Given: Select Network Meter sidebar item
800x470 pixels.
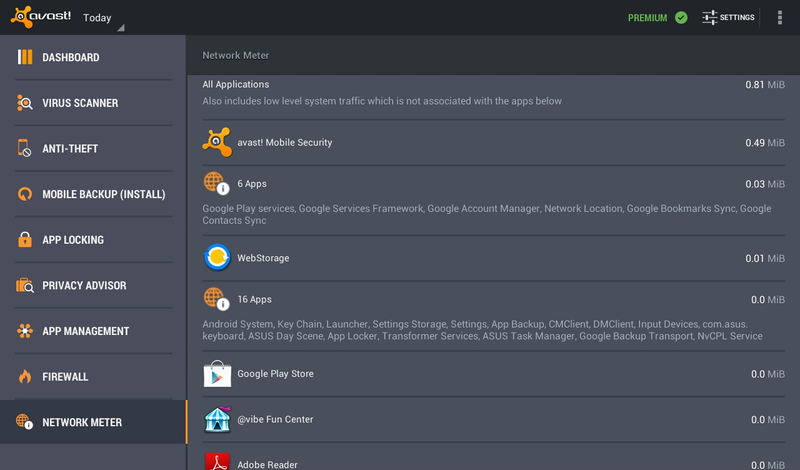Looking at the screenshot, I should tap(93, 422).
